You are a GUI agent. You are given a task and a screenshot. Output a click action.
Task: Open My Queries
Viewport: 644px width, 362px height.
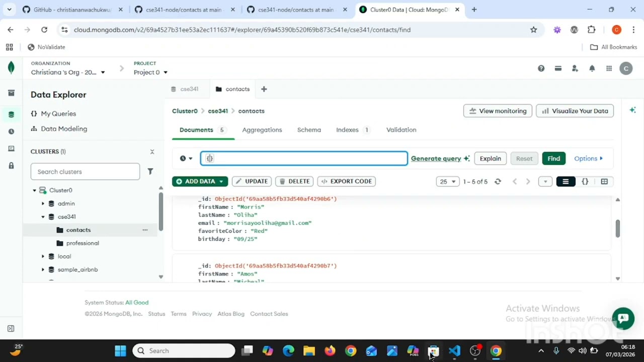pyautogui.click(x=53, y=114)
